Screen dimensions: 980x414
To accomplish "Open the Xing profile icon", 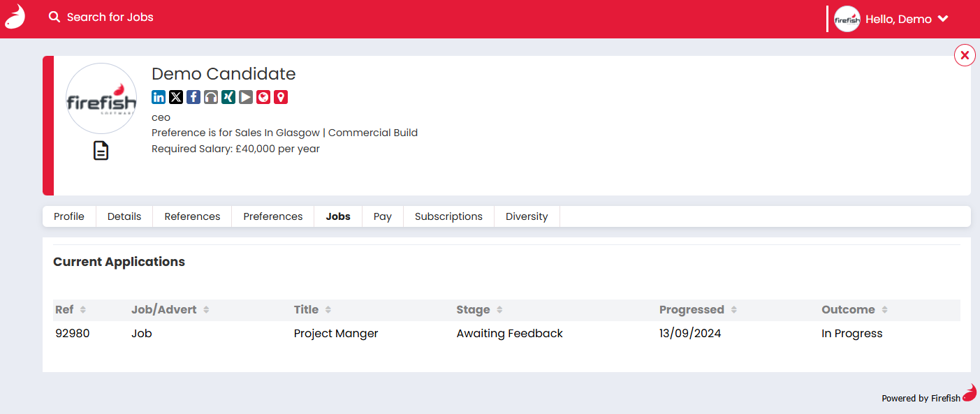I will click(x=228, y=97).
